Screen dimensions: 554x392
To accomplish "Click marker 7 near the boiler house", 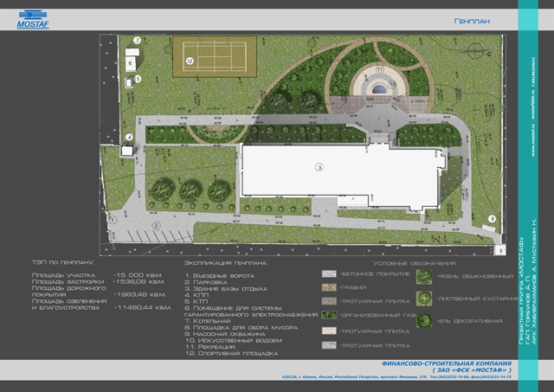I will pos(137,41).
